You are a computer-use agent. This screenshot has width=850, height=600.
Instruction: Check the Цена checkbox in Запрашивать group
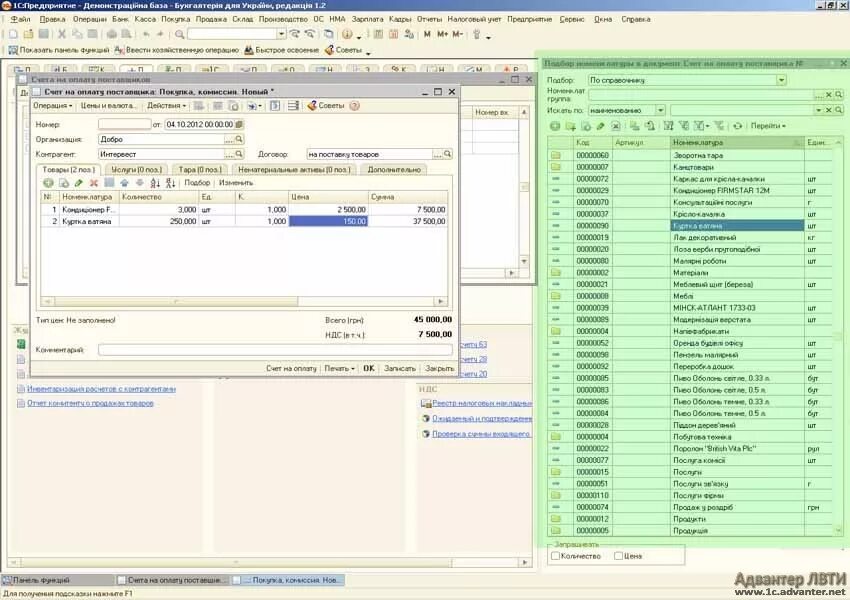618,556
